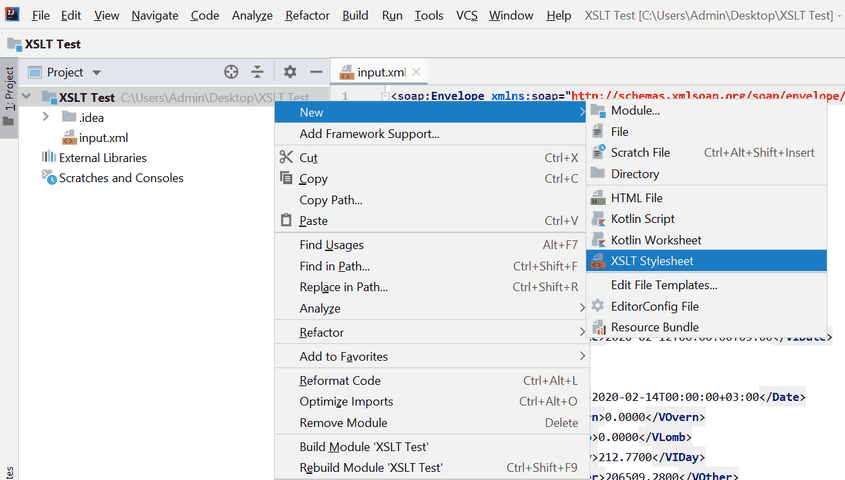
Task: Click the Cut scissors icon in context menu
Action: [286, 158]
